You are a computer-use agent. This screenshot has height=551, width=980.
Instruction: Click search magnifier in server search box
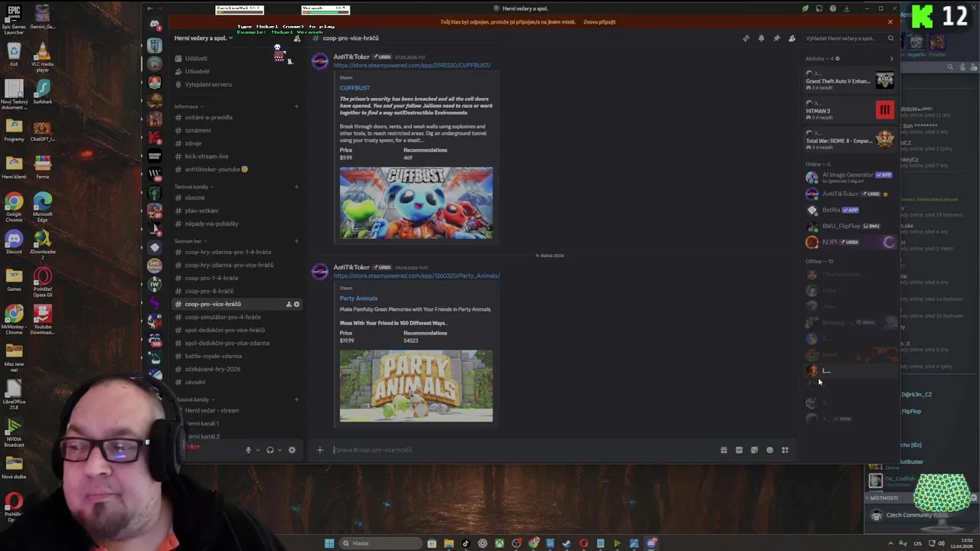click(x=891, y=38)
